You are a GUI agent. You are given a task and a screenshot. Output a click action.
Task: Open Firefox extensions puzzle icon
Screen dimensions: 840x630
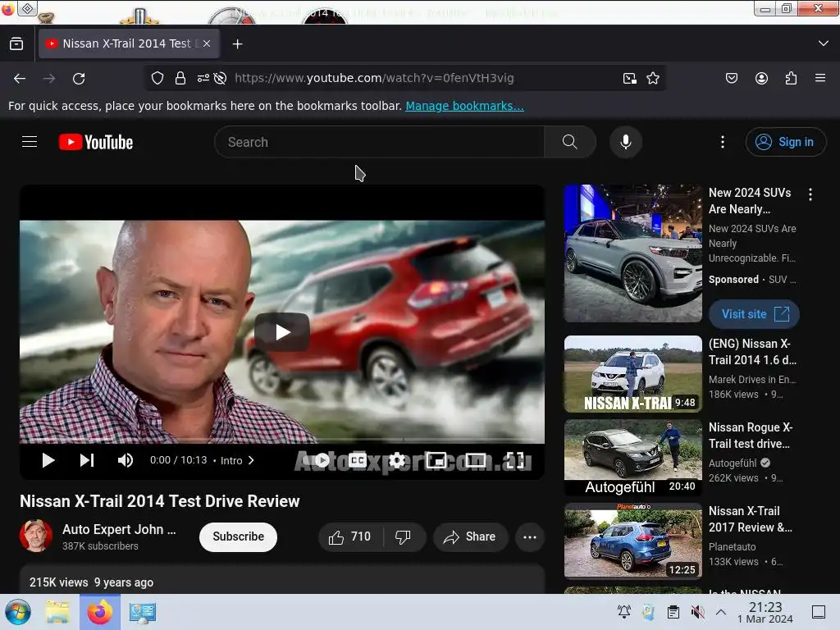pos(791,78)
